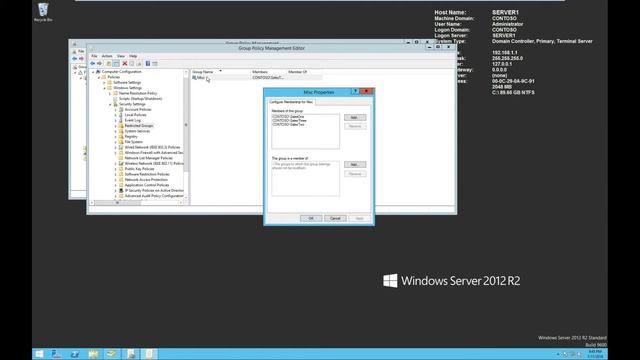
Task: Select System Services in the tree
Action: point(137,131)
